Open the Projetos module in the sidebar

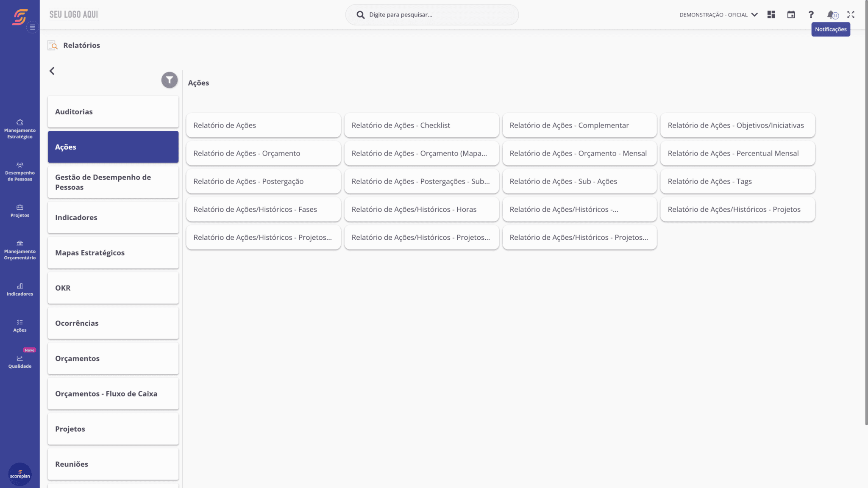coord(19,211)
